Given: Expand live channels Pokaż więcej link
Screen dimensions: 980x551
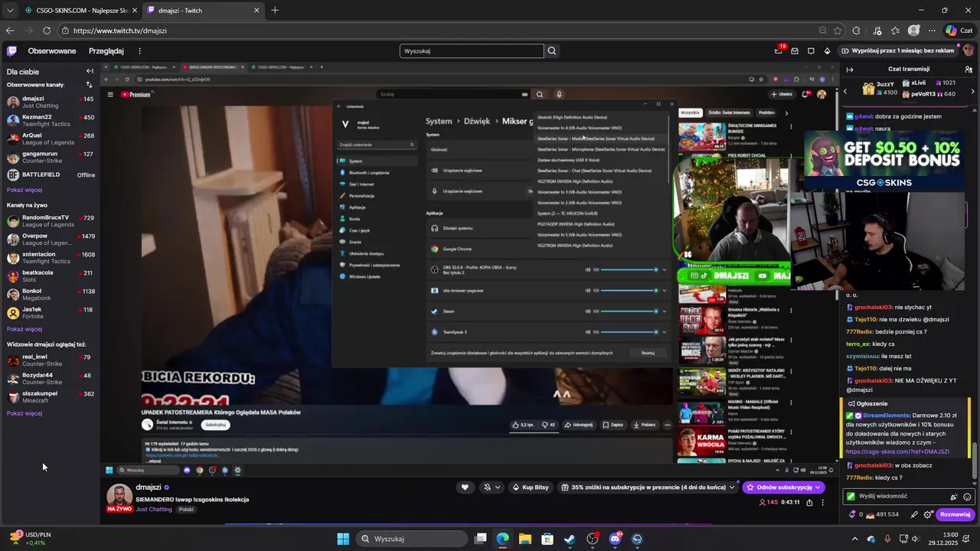Looking at the screenshot, I should tap(24, 329).
